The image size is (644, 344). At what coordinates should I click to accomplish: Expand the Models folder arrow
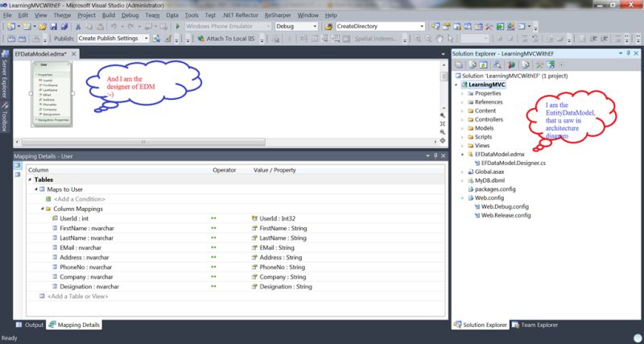[462, 128]
